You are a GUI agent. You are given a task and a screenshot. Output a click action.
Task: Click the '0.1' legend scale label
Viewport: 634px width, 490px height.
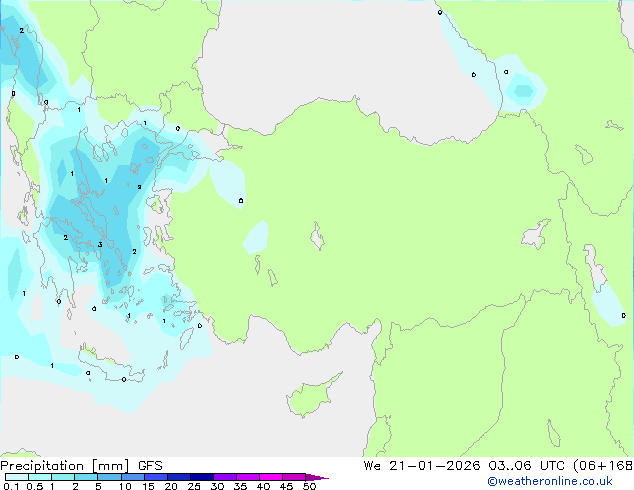coord(11,486)
